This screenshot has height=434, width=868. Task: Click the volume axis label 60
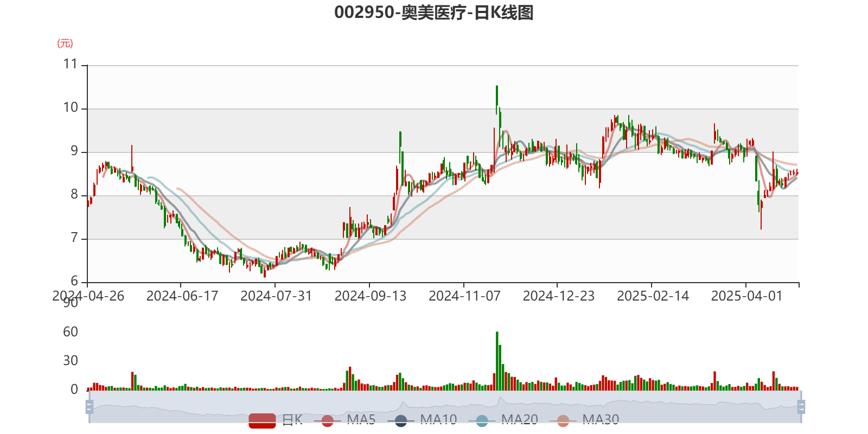[x=71, y=332]
